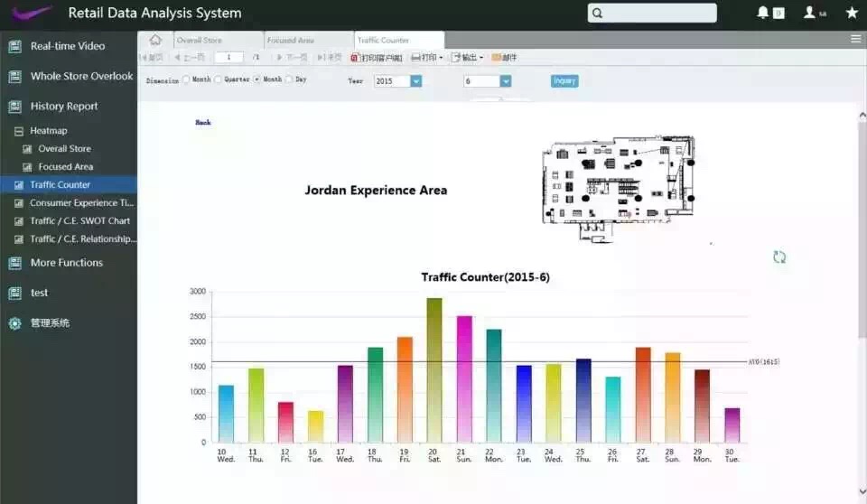867x504 pixels.
Task: Click the search box in header
Action: point(652,13)
